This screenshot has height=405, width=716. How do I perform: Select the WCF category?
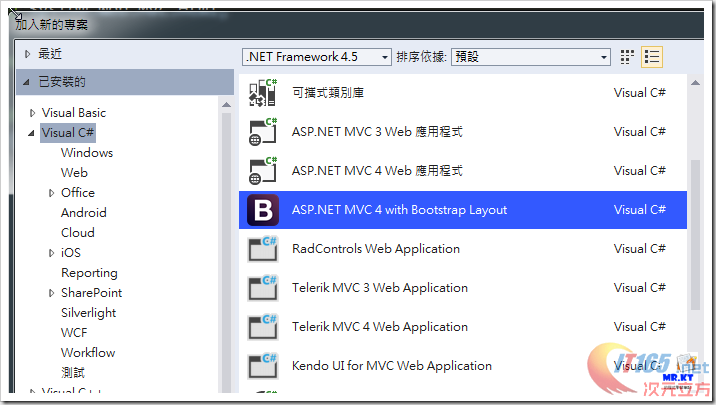click(74, 333)
